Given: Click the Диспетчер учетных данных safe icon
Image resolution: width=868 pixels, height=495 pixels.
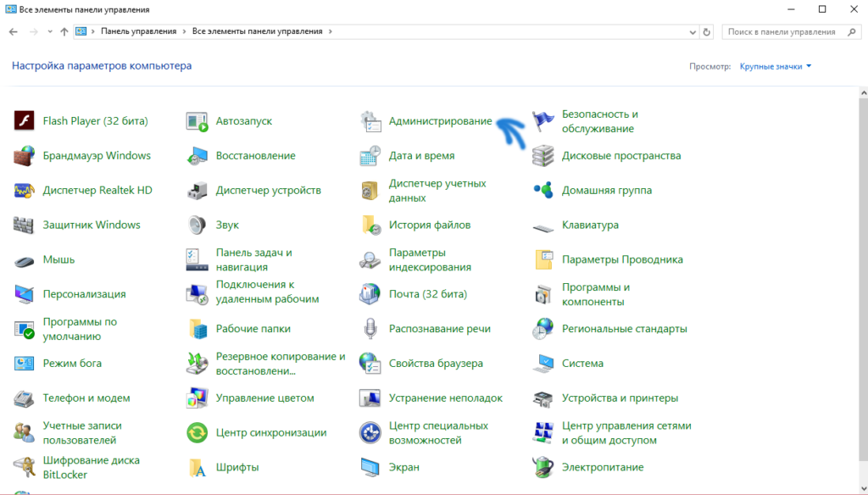Looking at the screenshot, I should [x=370, y=191].
